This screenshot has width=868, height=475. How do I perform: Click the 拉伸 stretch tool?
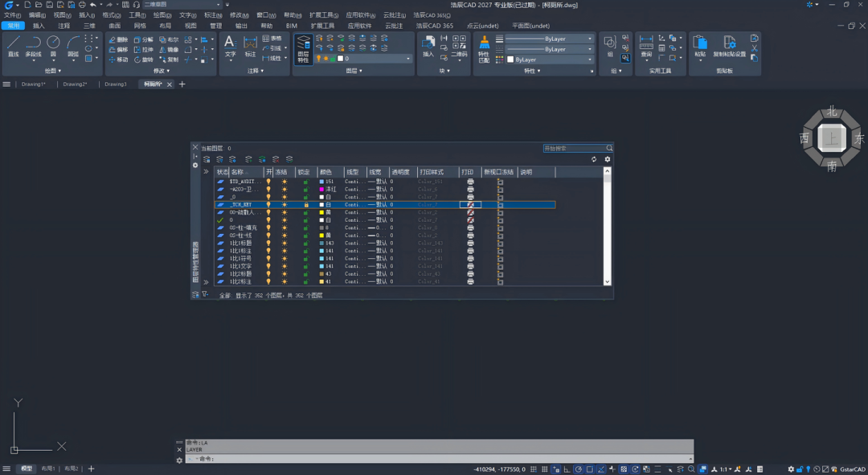click(143, 50)
